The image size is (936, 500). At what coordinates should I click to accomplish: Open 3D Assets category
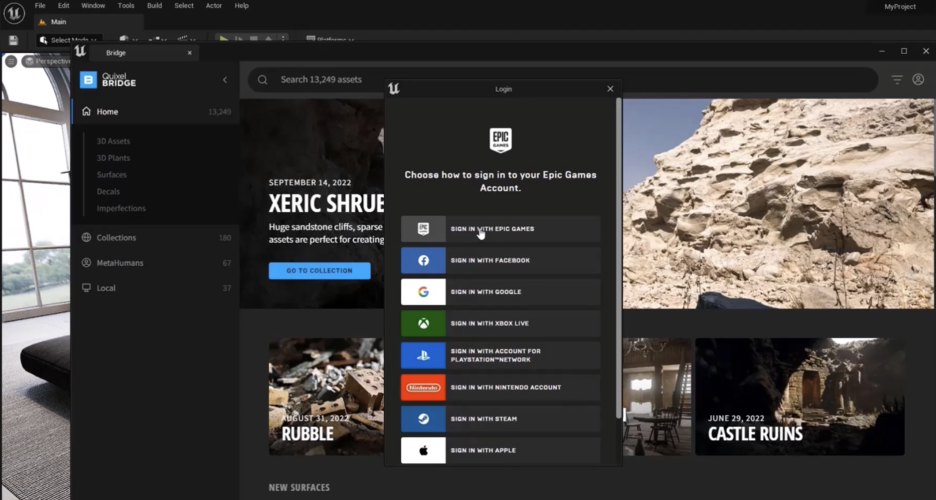(113, 141)
